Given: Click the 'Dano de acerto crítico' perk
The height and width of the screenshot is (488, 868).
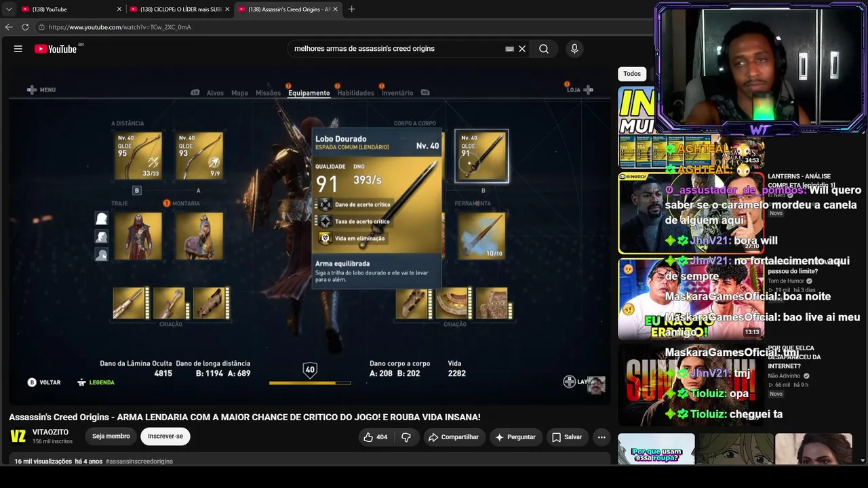Looking at the screenshot, I should (355, 205).
